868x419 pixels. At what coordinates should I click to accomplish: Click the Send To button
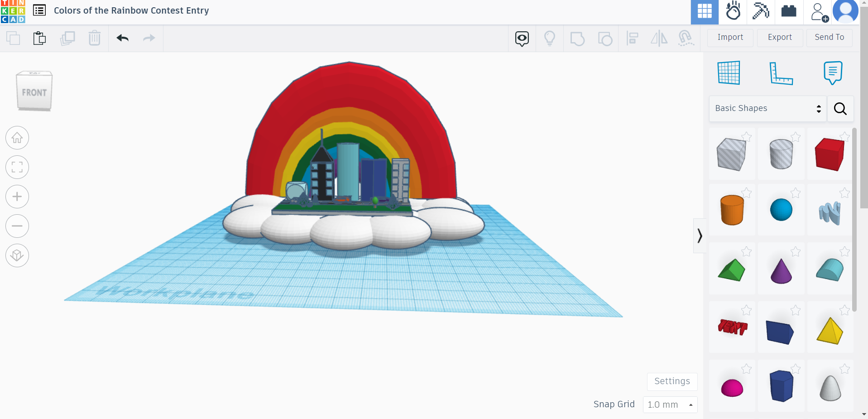pyautogui.click(x=829, y=38)
